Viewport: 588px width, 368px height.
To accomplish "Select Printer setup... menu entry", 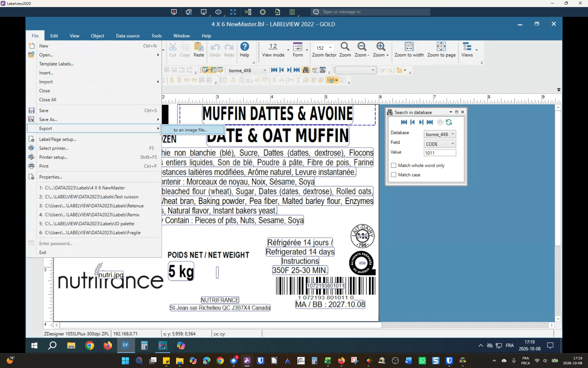I will point(94,157).
